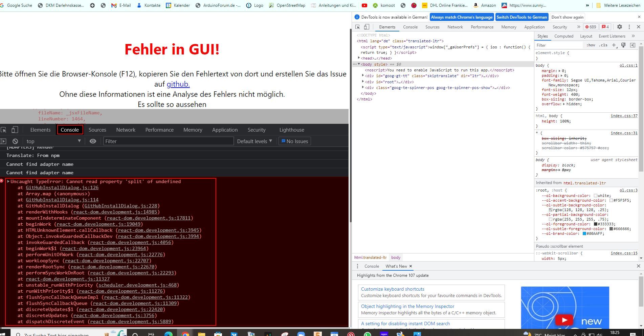The width and height of the screenshot is (644, 336).
Task: Switch to the drawer Console tab
Action: pyautogui.click(x=372, y=266)
